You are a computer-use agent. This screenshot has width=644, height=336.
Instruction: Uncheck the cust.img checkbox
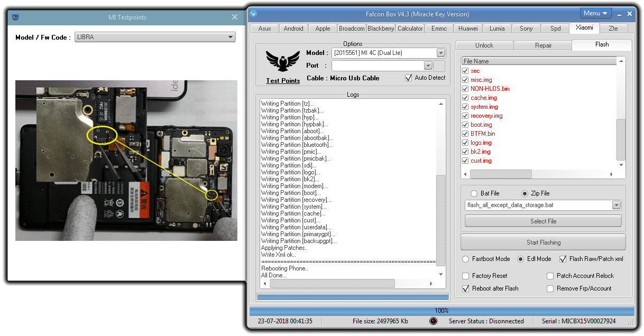pos(465,161)
